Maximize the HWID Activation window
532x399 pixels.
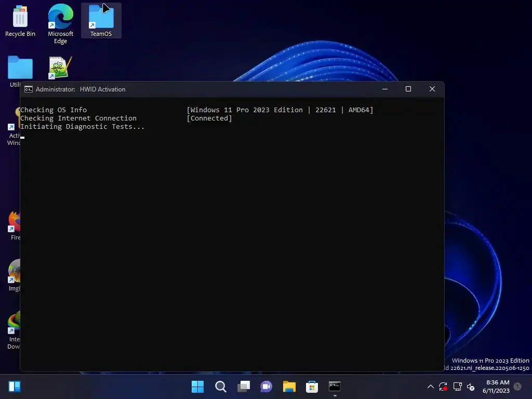point(408,89)
